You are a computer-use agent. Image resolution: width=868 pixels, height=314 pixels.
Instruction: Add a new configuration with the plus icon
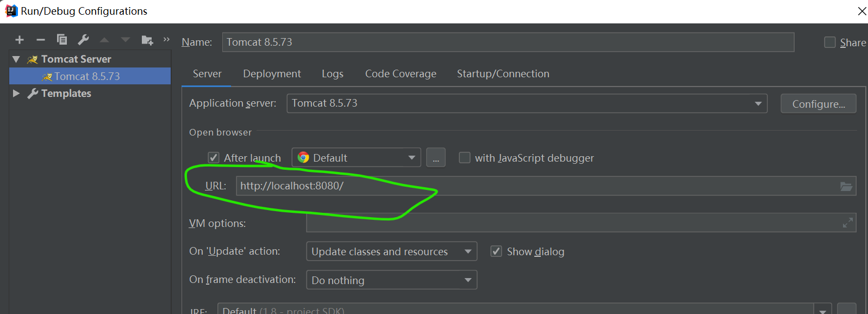click(20, 40)
